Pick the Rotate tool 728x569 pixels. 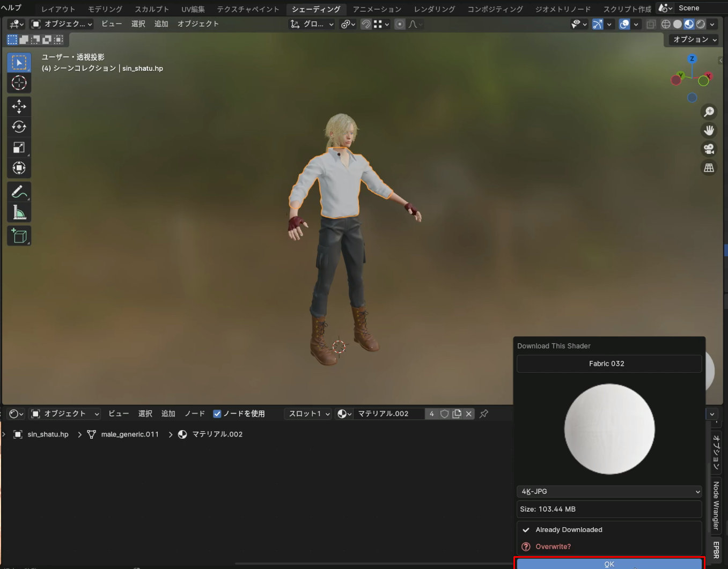tap(19, 127)
